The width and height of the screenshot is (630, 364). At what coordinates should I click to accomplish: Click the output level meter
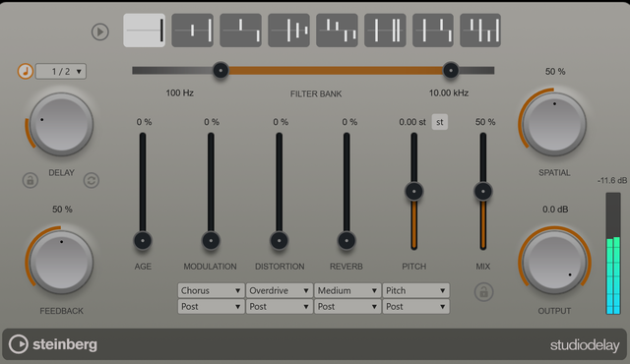tap(613, 253)
